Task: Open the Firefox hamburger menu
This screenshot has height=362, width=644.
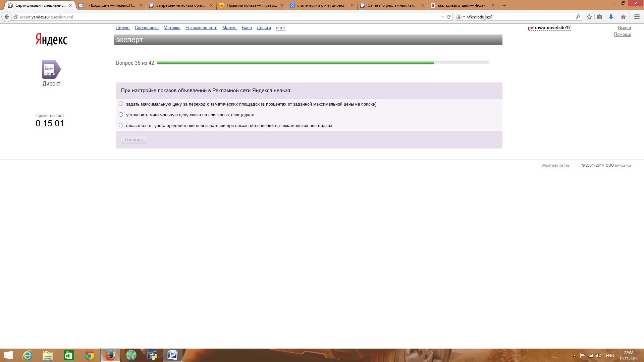Action: click(637, 17)
